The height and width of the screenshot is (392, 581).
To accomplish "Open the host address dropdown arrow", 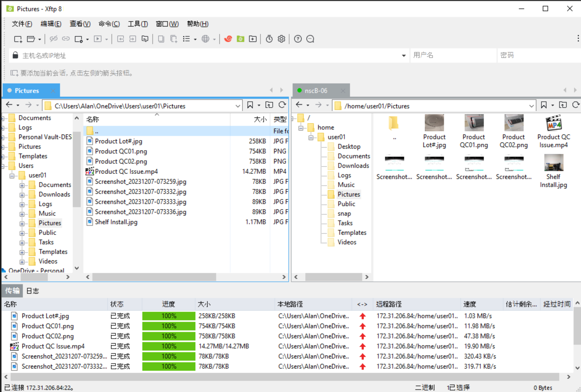I will [404, 56].
